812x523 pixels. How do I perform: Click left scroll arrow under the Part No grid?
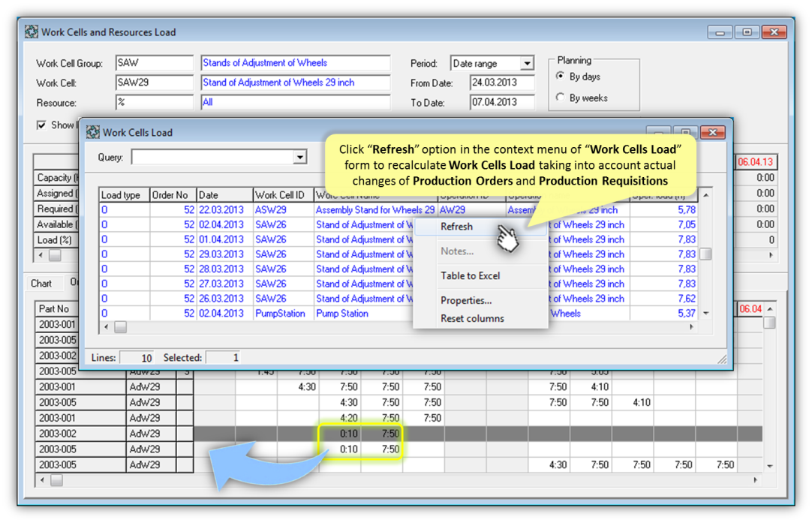(x=42, y=480)
